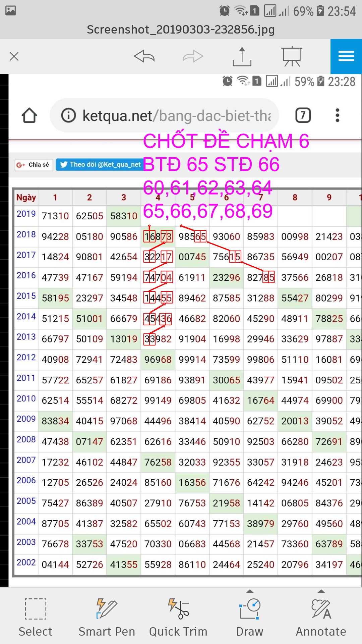Image resolution: width=362 pixels, height=644 pixels.
Task: Open the three-dot browser menu
Action: point(337,116)
